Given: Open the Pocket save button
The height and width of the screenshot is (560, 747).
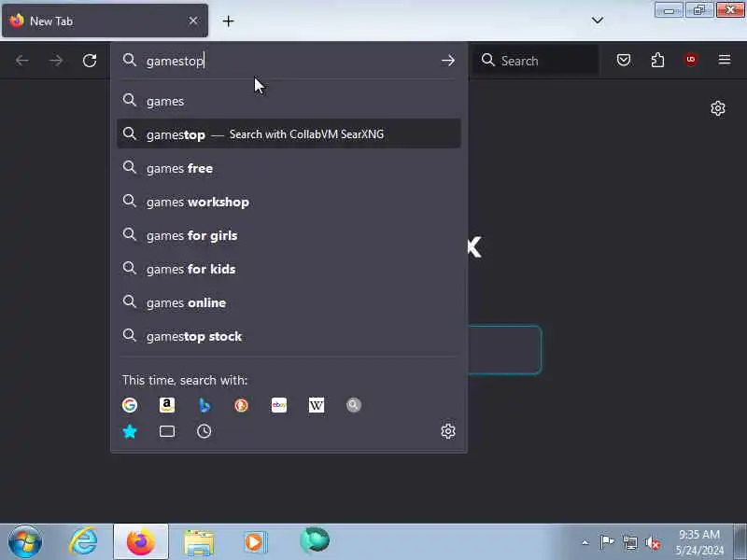Looking at the screenshot, I should [x=624, y=60].
